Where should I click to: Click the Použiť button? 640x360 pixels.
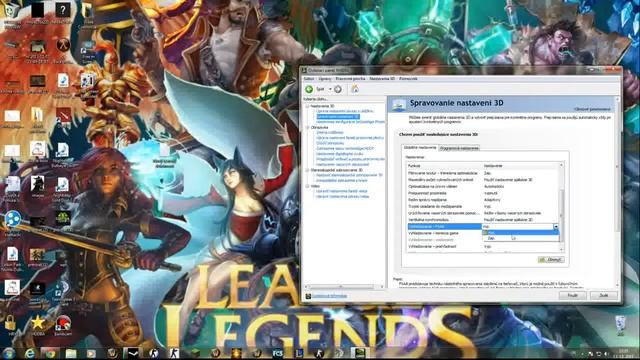pyautogui.click(x=572, y=295)
